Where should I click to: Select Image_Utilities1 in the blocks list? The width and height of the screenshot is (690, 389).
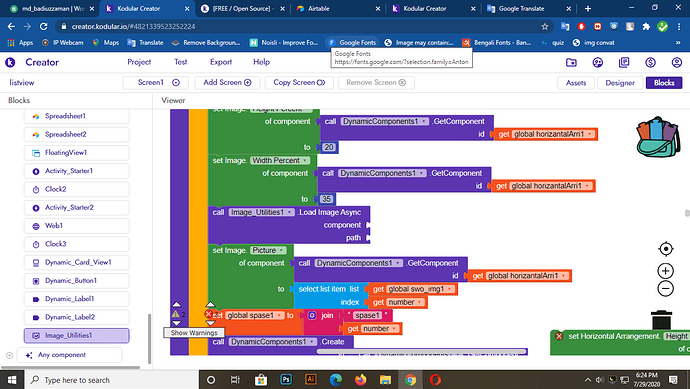click(77, 336)
